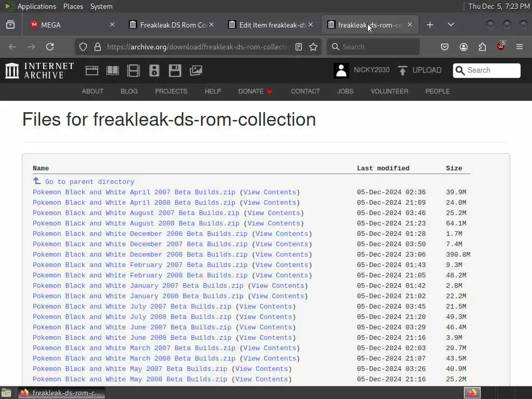This screenshot has height=399, width=532.
Task: Click the Firefox View icon left of tabs
Action: tap(10, 25)
